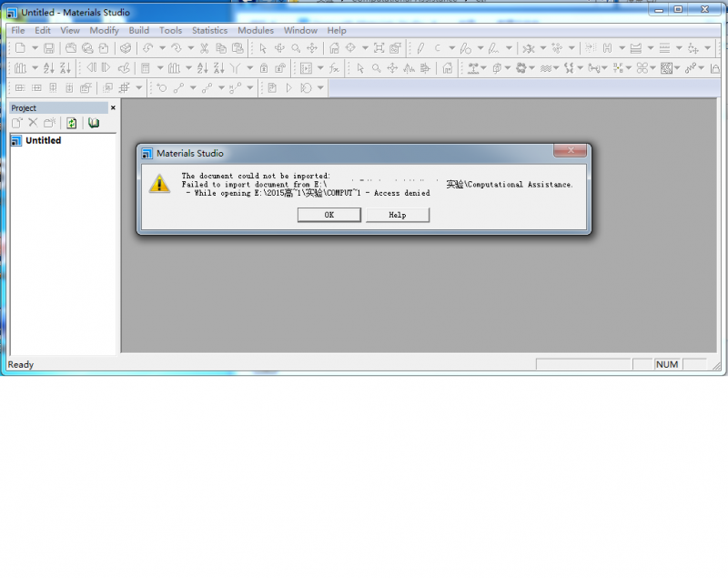Click the Undo arrow icon

click(148, 48)
